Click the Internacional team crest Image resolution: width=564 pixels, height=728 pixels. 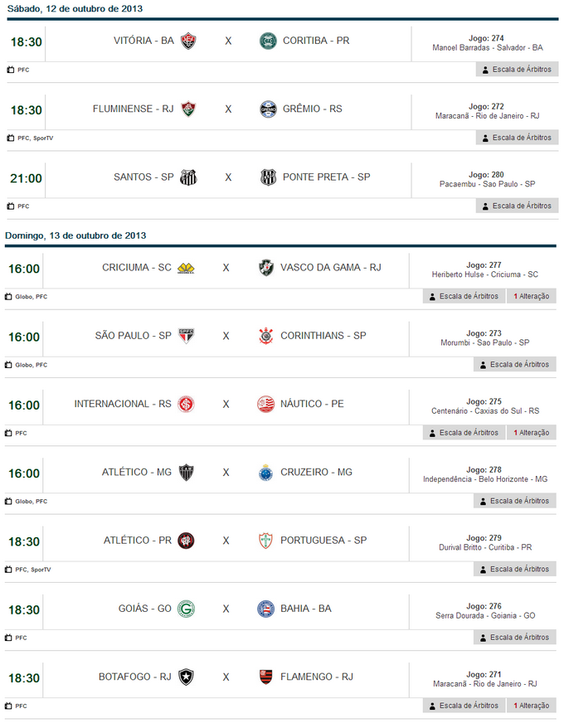click(x=186, y=404)
